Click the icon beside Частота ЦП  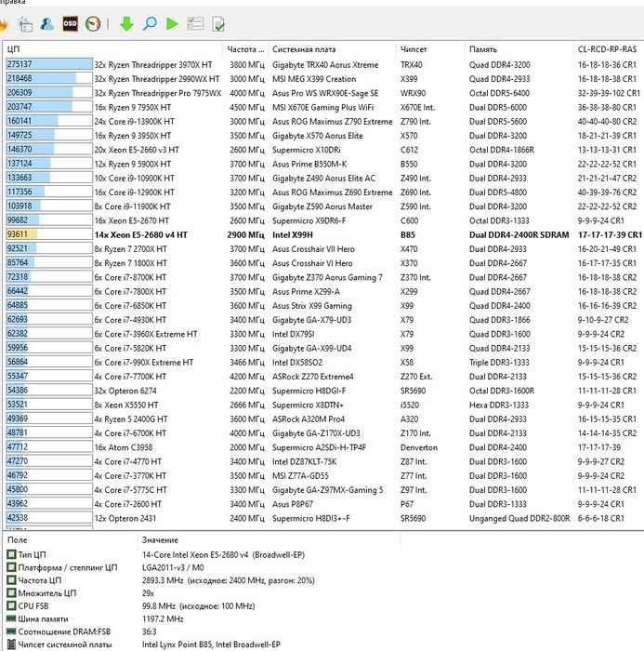11,580
